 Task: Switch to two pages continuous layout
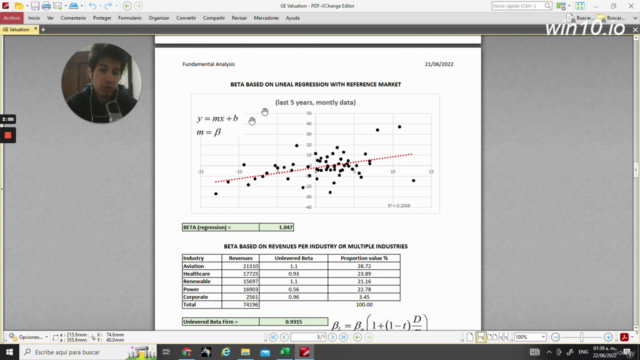(504, 337)
